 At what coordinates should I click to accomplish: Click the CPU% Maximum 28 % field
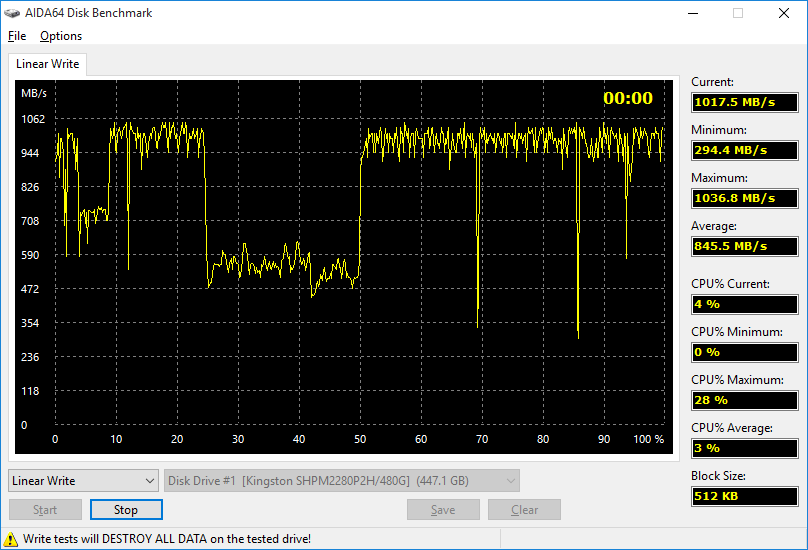(744, 400)
